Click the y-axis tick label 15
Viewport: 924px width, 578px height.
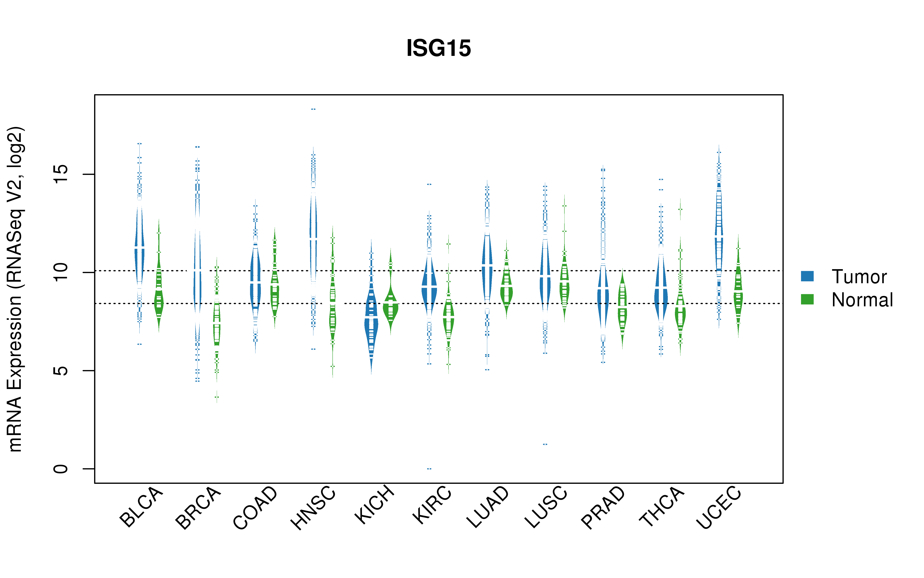[60, 174]
